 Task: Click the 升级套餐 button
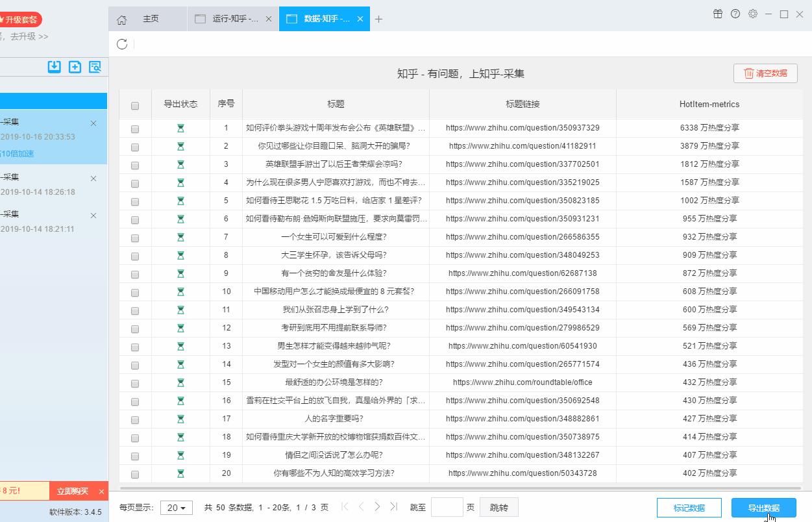coord(20,19)
